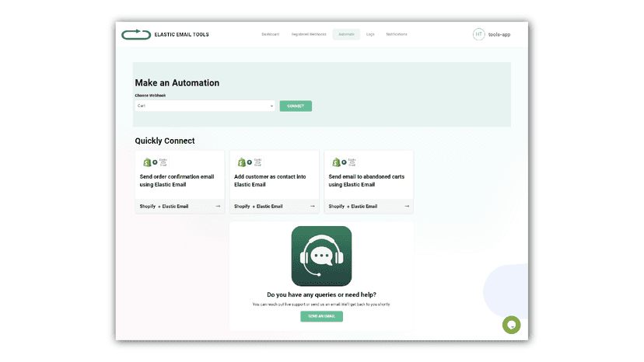Click Elastic Email icon on order confirmation card
Screen dimensions: 644x362
pos(163,162)
